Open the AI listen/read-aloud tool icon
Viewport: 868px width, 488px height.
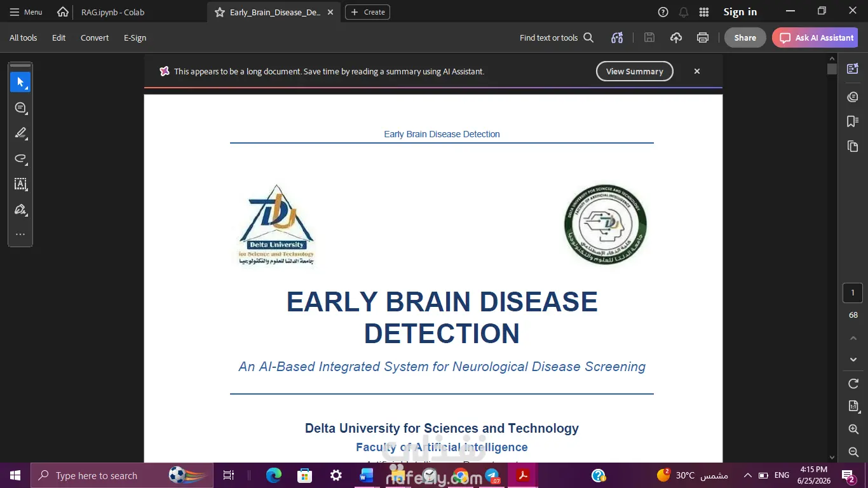[x=617, y=37]
